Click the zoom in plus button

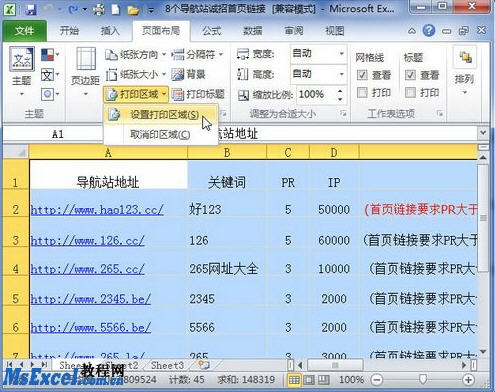tap(468, 380)
